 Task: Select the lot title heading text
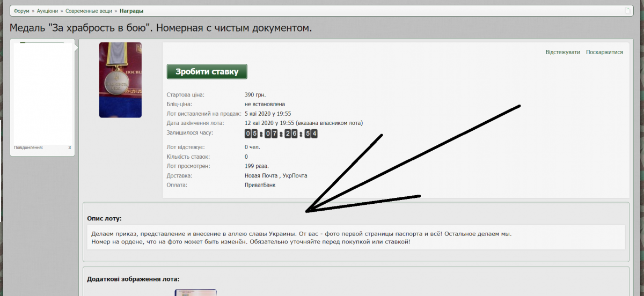(x=160, y=27)
